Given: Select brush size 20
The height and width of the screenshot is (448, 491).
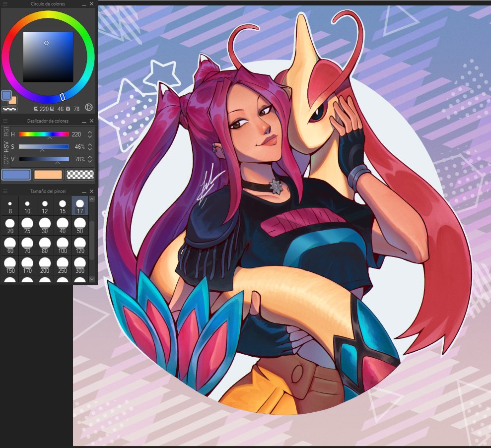Looking at the screenshot, I should (x=10, y=226).
